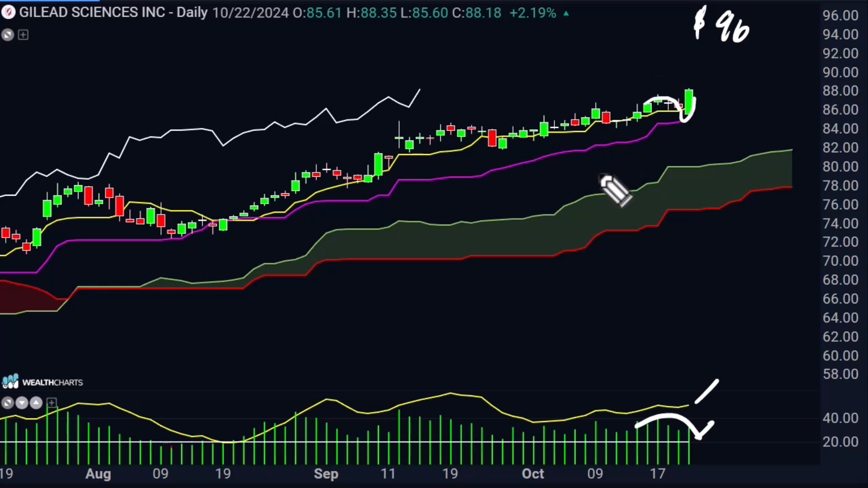
Task: Click the Sep label on time axis
Action: 326,474
